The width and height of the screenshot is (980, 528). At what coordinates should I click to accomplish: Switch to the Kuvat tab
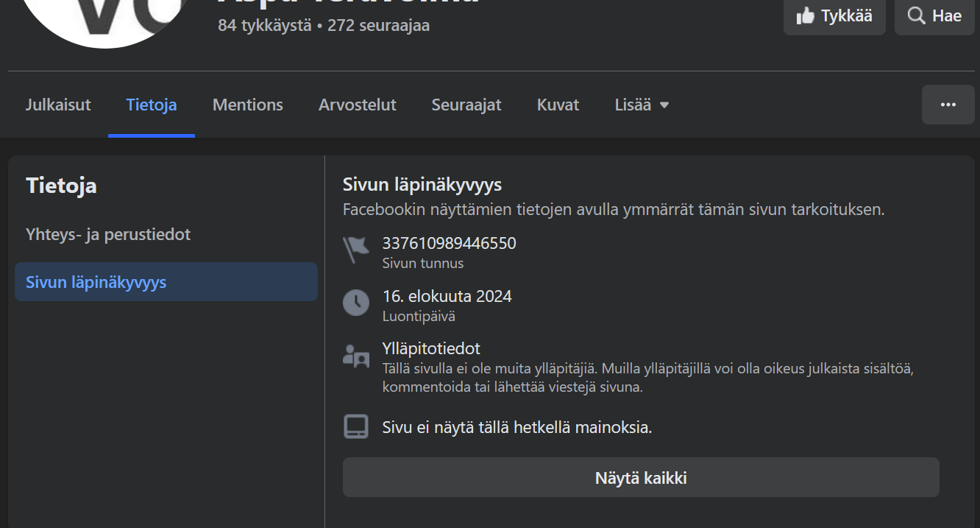click(x=558, y=105)
